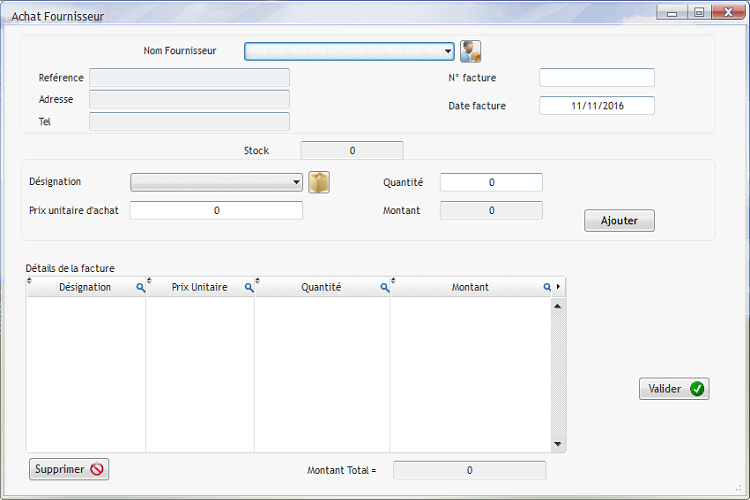The height and width of the screenshot is (500, 750).
Task: Click the supplier person icon next to Nom Fournisseur
Action: coord(470,51)
